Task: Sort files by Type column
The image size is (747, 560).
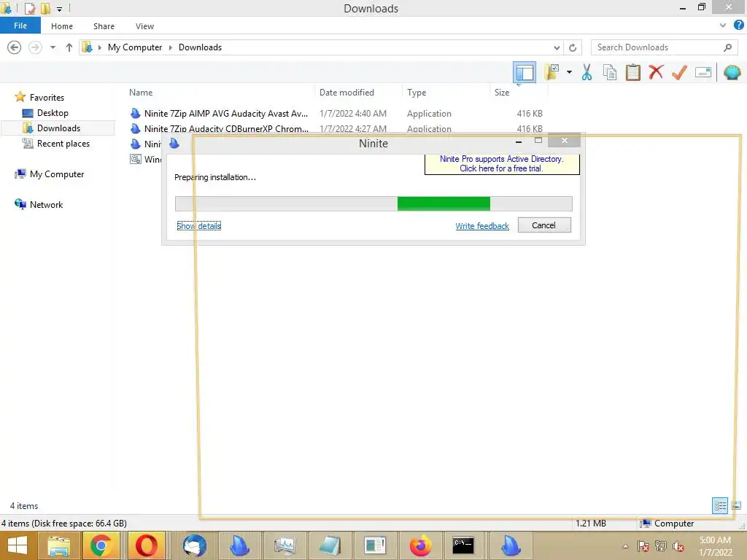Action: coord(417,93)
